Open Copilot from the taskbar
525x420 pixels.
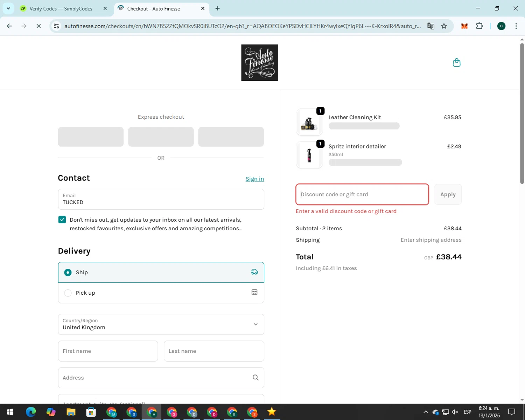[x=51, y=412]
